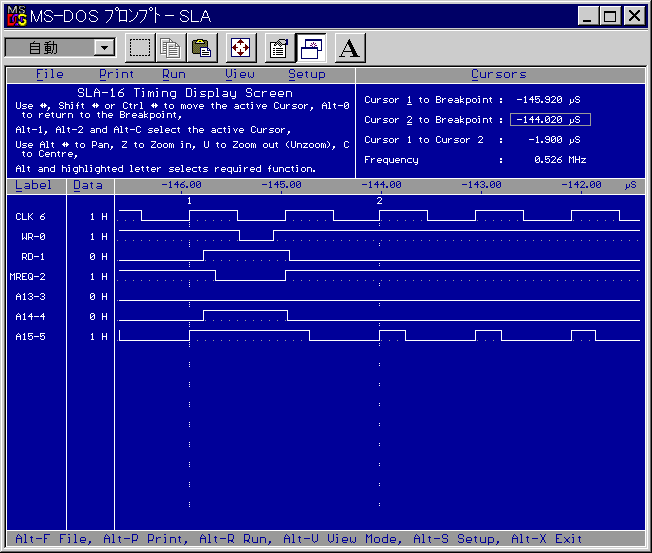Open the Print menu in SLA
Screen dimensions: 652x553
[116, 74]
